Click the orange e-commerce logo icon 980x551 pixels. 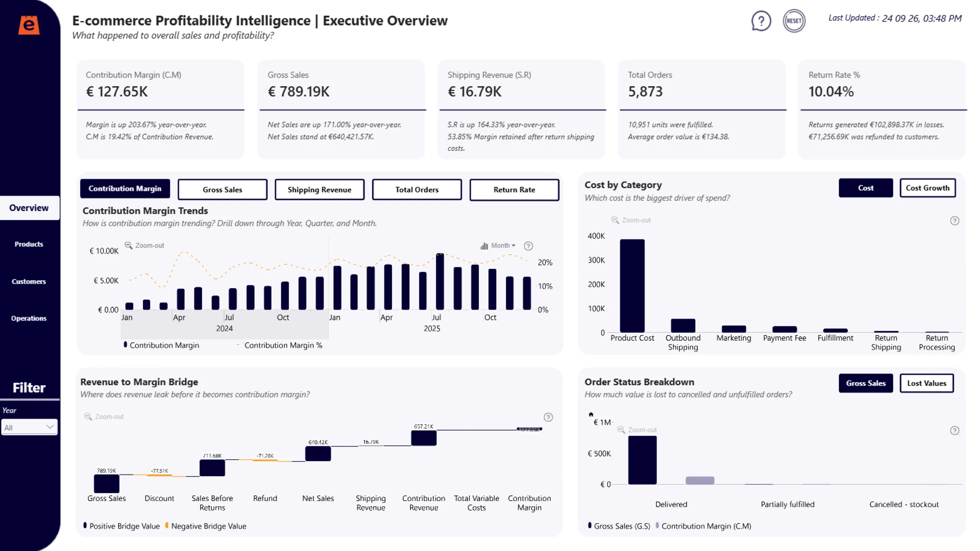[x=29, y=25]
